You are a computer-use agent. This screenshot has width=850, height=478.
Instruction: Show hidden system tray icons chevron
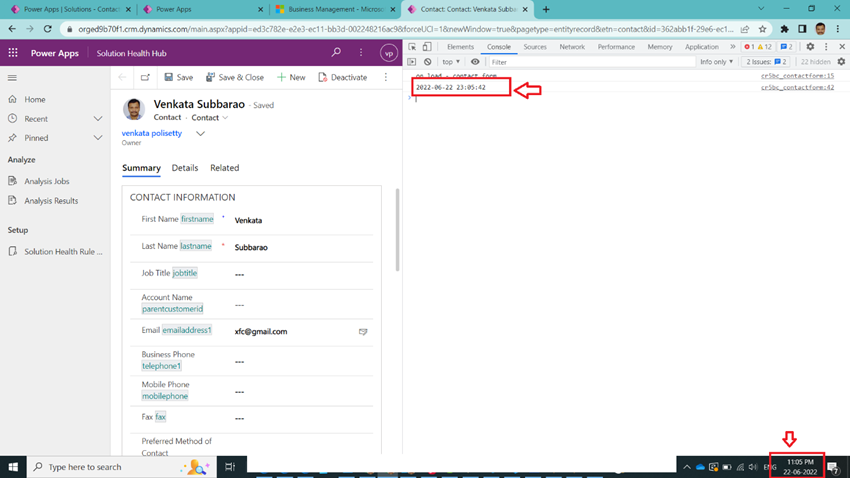pyautogui.click(x=687, y=467)
